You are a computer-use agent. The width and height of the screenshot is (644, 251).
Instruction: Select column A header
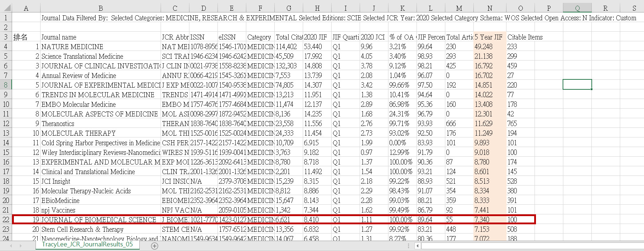pyautogui.click(x=26, y=8)
